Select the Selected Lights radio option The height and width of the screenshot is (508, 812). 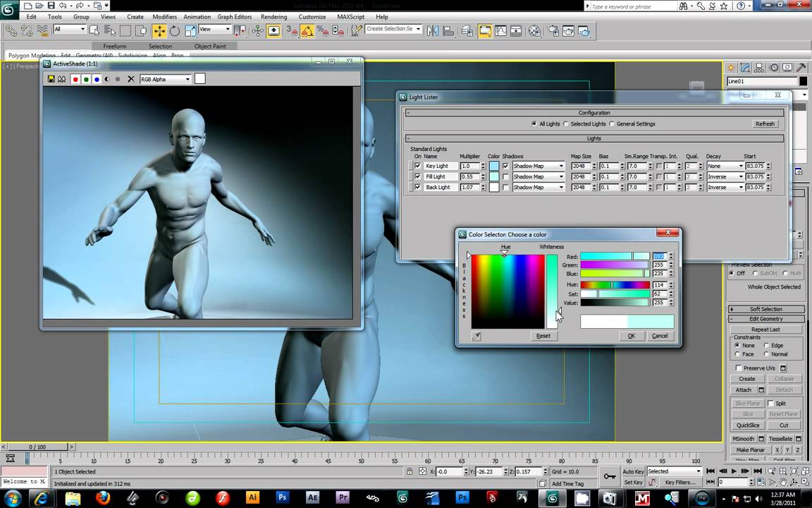(585, 124)
